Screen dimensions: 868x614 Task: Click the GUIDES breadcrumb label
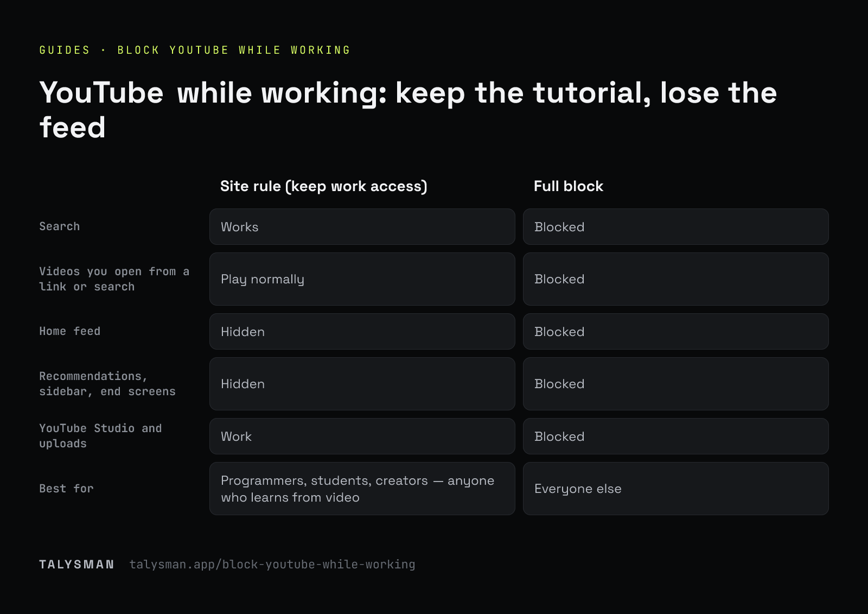(x=65, y=50)
